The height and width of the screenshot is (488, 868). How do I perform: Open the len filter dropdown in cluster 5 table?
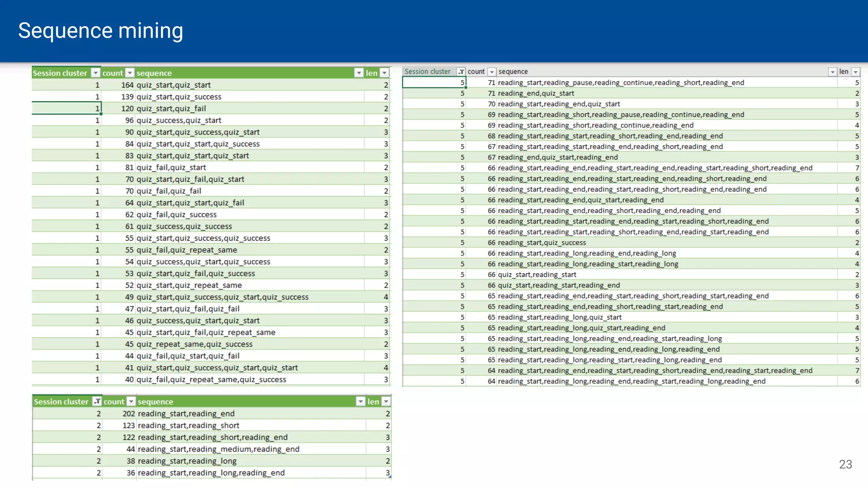pos(856,72)
